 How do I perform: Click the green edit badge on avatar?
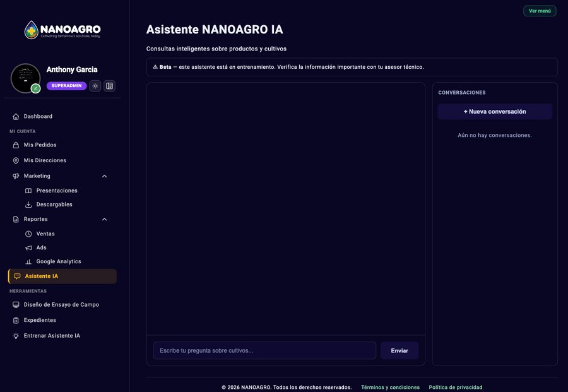pos(35,88)
